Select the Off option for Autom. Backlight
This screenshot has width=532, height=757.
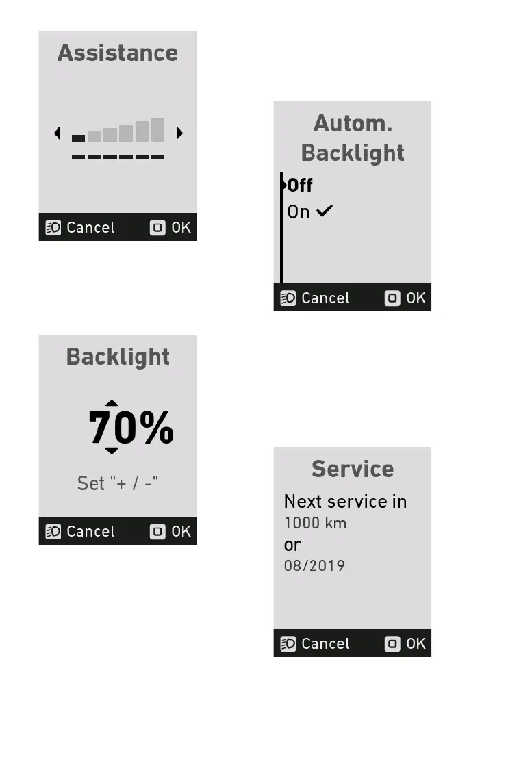pos(300,185)
